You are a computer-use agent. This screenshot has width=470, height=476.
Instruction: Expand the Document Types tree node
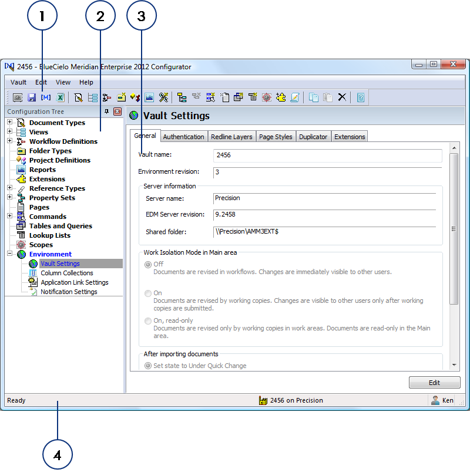point(10,123)
